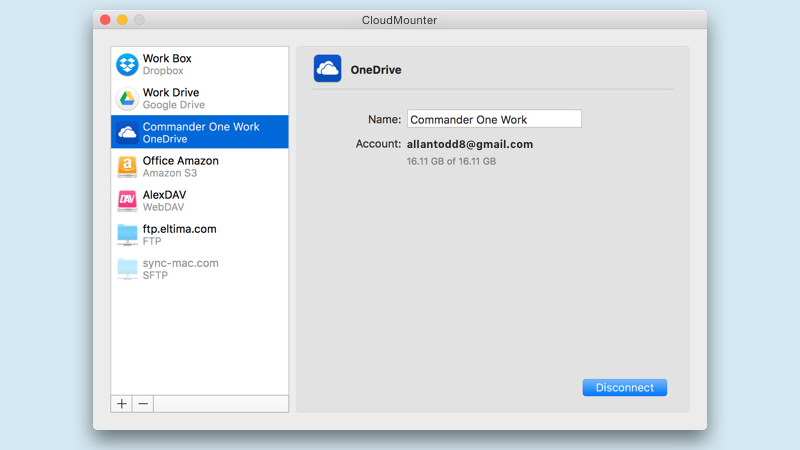Click the 16.11 GB of 16.11 GB storage text
The width and height of the screenshot is (800, 450).
click(451, 161)
